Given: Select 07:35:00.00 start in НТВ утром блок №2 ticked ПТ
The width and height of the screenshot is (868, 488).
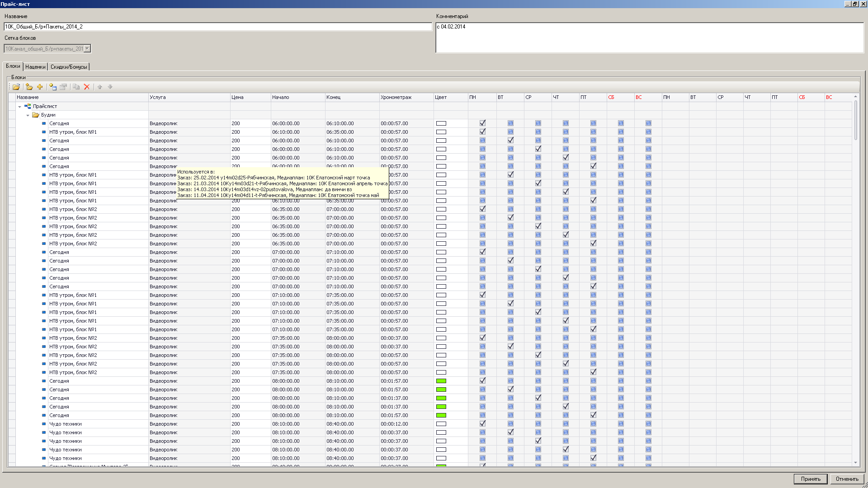Looking at the screenshot, I should 298,372.
